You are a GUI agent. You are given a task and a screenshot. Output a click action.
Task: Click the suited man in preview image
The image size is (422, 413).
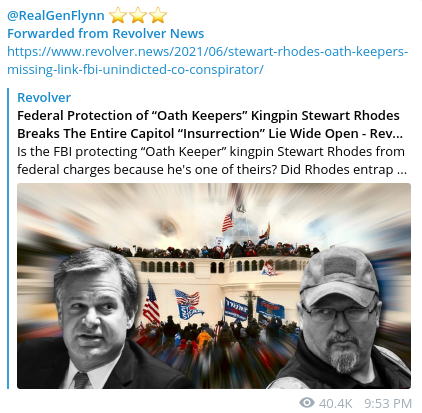(x=100, y=320)
